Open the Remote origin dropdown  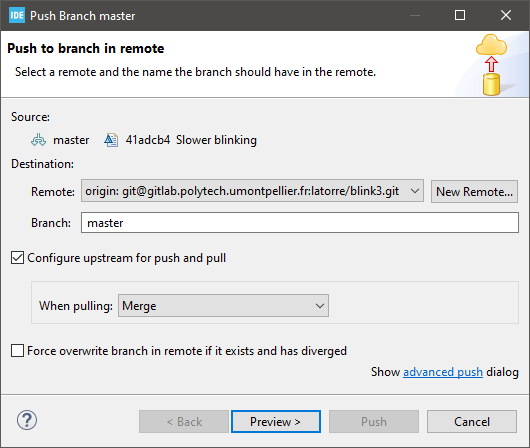click(252, 191)
